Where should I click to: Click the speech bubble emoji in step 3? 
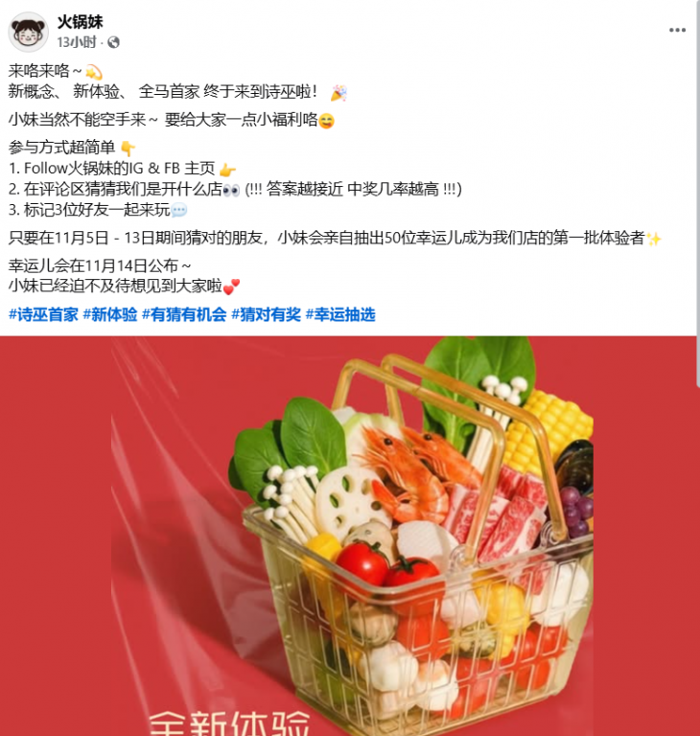tap(179, 210)
